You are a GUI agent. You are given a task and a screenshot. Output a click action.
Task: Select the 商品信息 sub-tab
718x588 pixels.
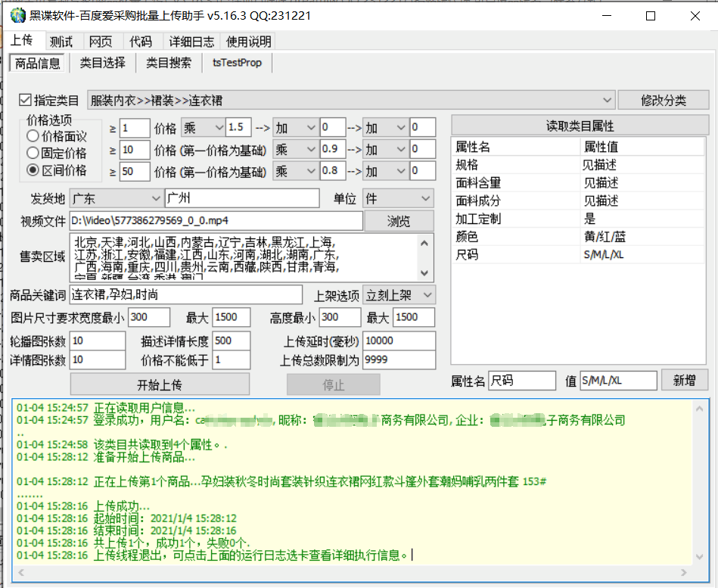[x=38, y=64]
